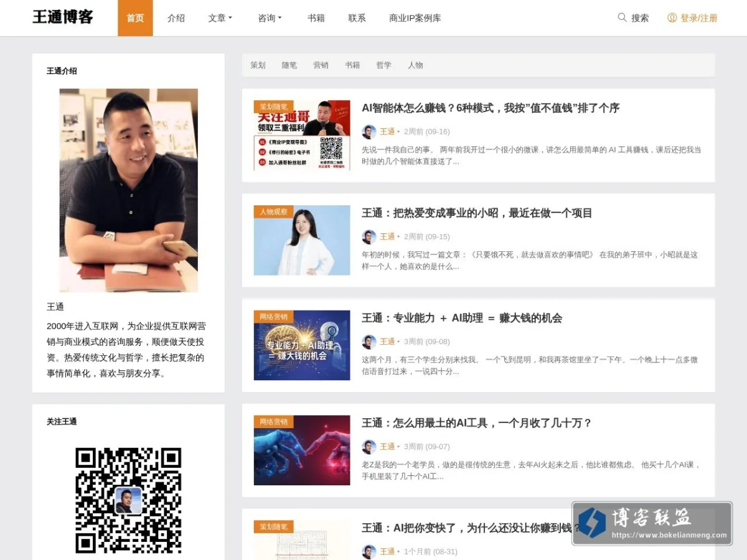The width and height of the screenshot is (747, 560).
Task: Click the date text 2周前 (09-16)
Action: tap(426, 131)
